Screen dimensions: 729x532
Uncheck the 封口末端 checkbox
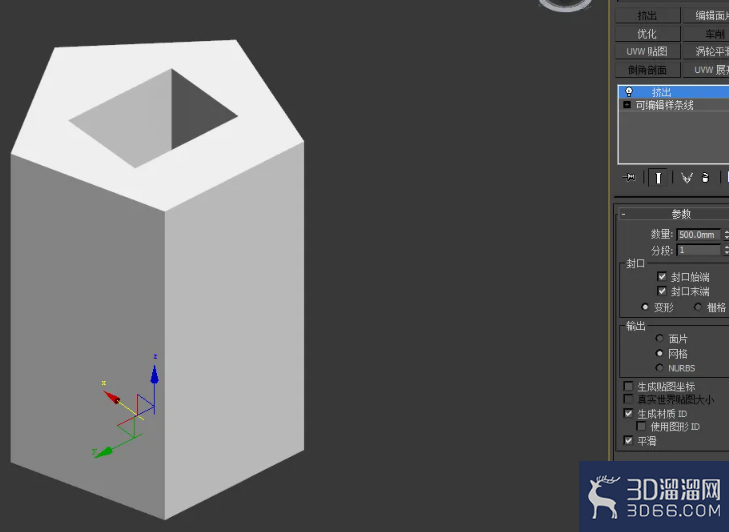662,291
